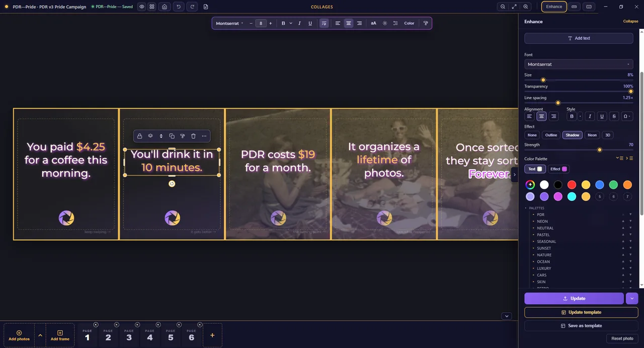Zoom out with the minus magnifier
The width and height of the screenshot is (644, 348).
(x=503, y=7)
